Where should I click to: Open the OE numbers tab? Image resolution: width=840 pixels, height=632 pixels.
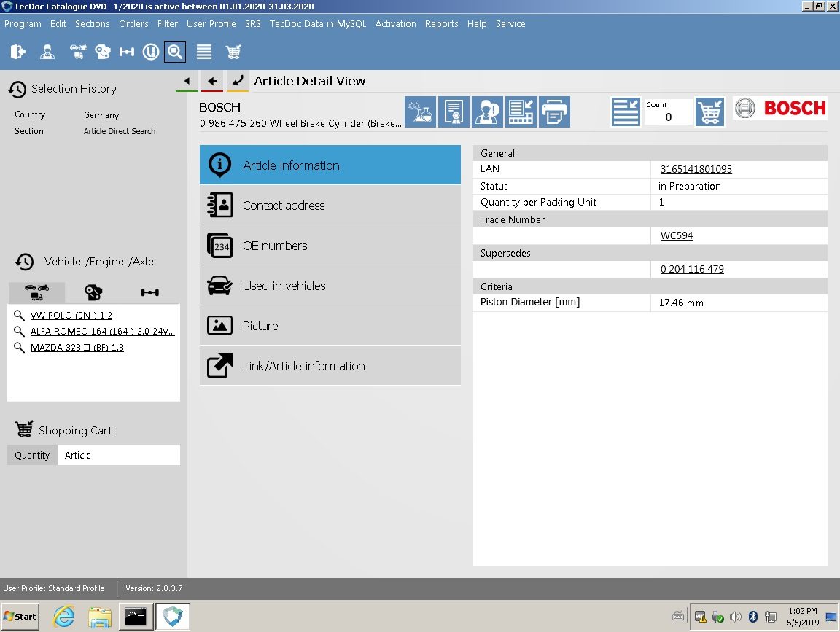click(x=330, y=246)
